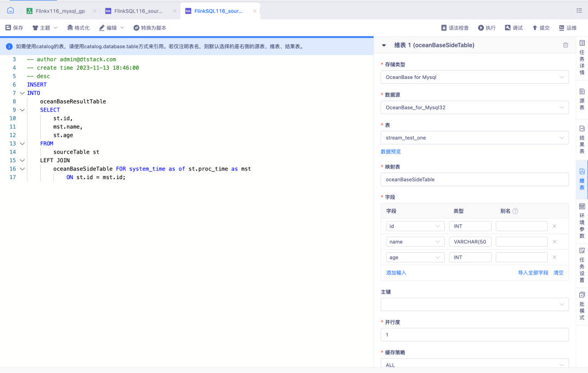
Task: Open 批模式 batch mode side tab
Action: coord(581,306)
